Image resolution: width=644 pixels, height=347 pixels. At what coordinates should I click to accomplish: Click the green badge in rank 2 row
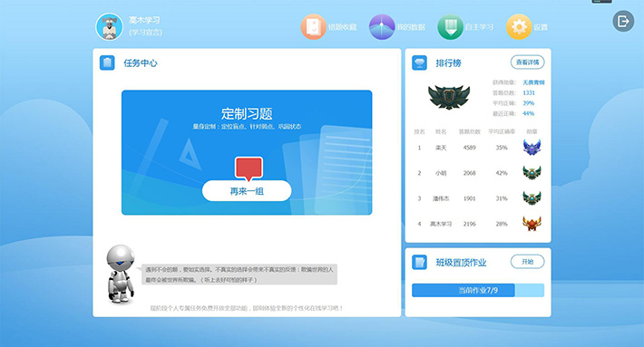(x=532, y=173)
